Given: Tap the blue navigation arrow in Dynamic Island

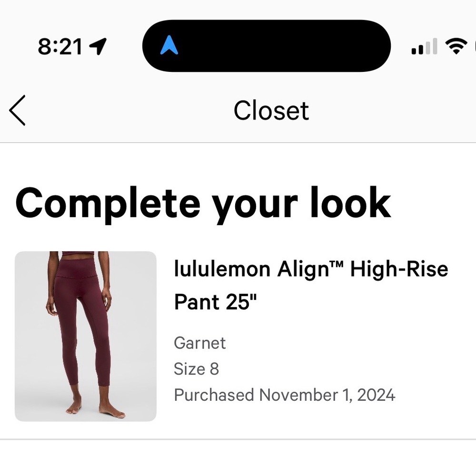Looking at the screenshot, I should (169, 46).
